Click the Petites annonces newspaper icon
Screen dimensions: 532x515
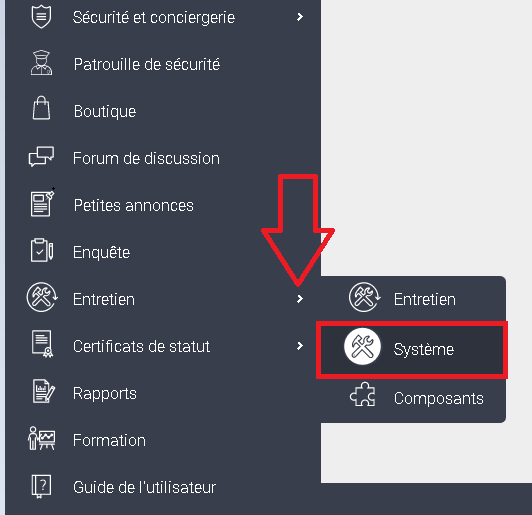[42, 203]
